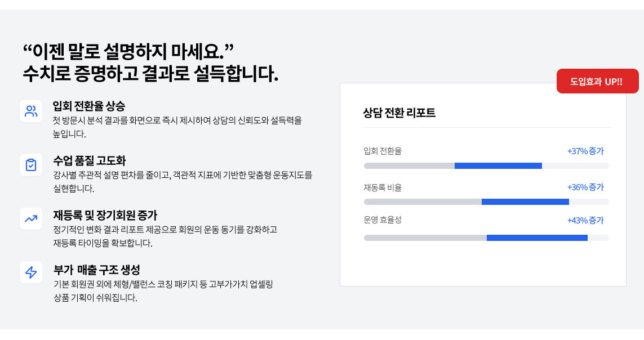Click the +36% 증가 value
The width and height of the screenshot is (644, 340).
[x=585, y=187]
